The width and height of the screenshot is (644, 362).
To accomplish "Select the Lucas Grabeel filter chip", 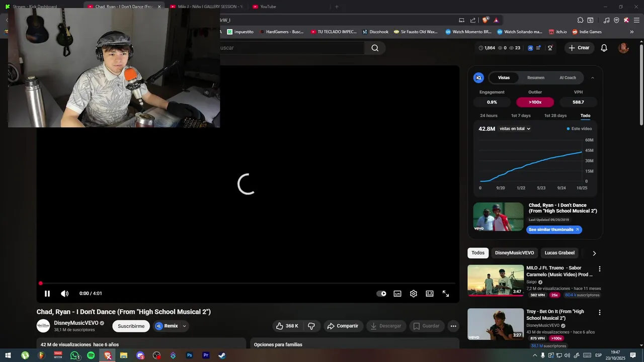I will coord(559,253).
